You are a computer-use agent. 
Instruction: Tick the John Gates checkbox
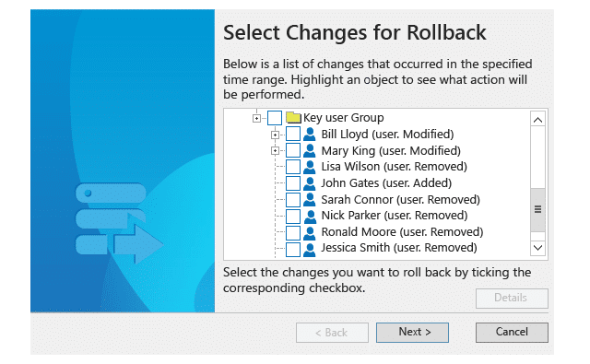pyautogui.click(x=293, y=183)
